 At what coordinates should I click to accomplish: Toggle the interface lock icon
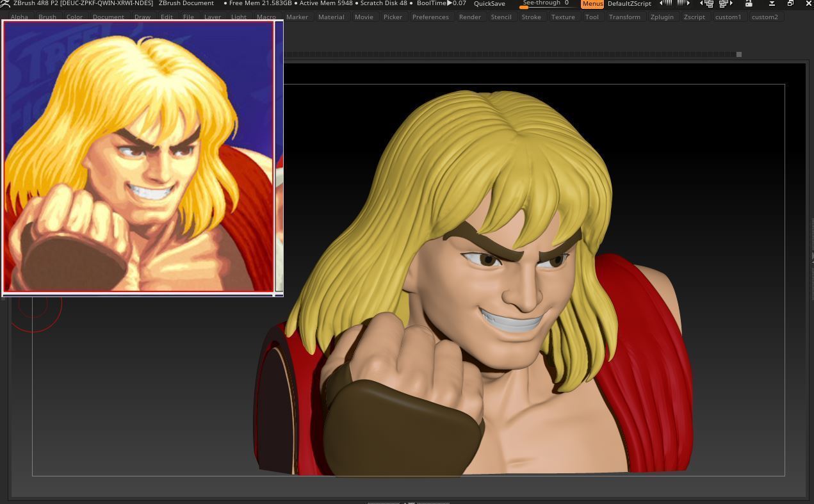pos(748,3)
